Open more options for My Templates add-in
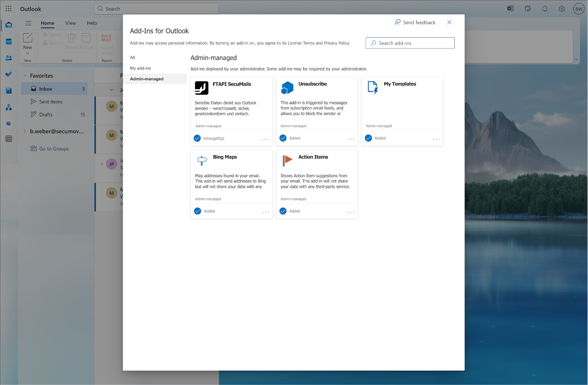This screenshot has height=385, width=588. point(436,139)
